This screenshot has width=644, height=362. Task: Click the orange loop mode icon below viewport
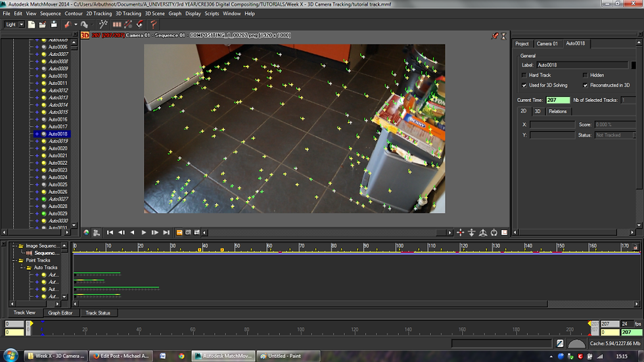(179, 233)
